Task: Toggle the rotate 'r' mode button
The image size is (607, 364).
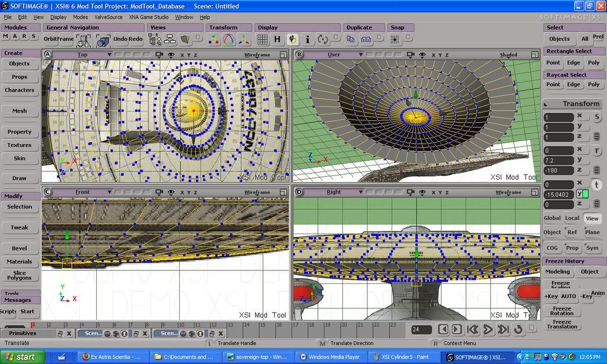Action: (596, 151)
